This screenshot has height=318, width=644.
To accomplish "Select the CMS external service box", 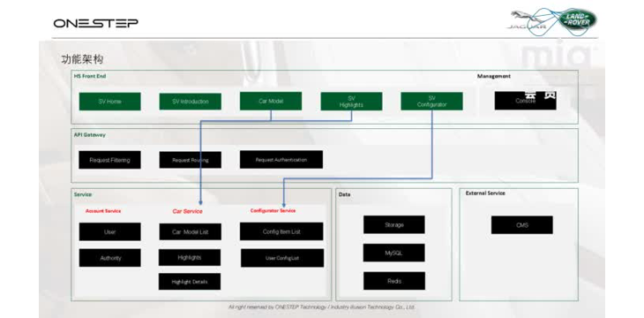I will 522,225.
